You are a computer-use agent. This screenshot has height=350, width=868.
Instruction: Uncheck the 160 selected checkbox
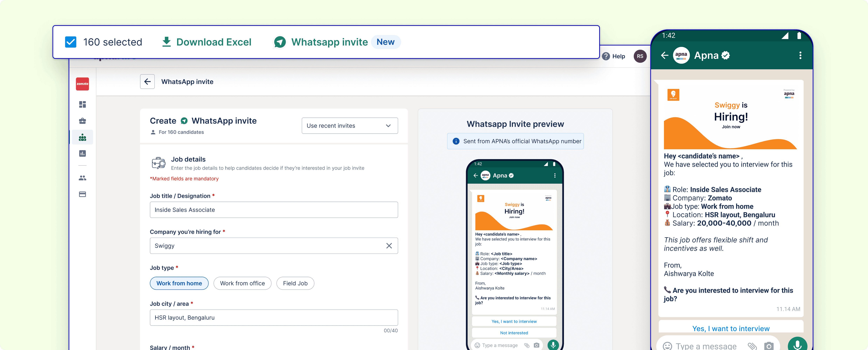pos(70,42)
